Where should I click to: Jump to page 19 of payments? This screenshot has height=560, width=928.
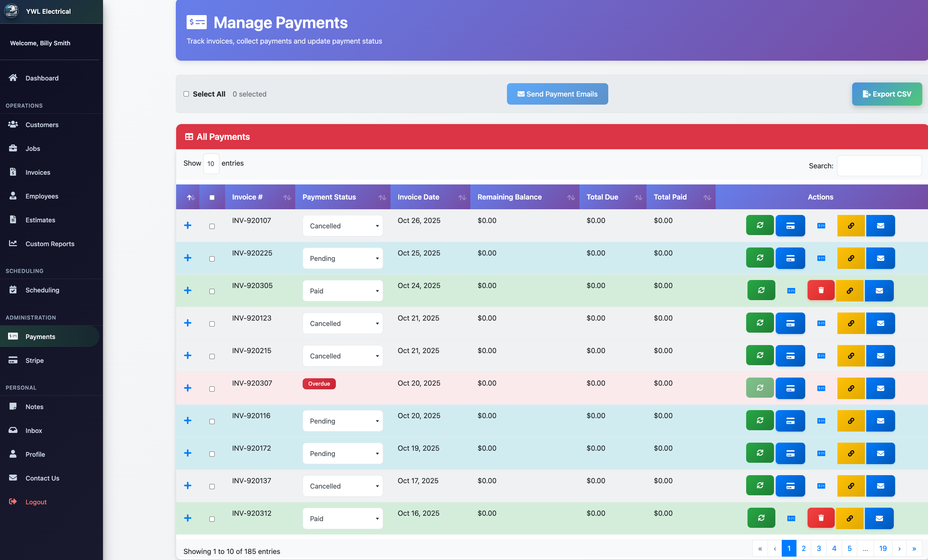point(883,548)
